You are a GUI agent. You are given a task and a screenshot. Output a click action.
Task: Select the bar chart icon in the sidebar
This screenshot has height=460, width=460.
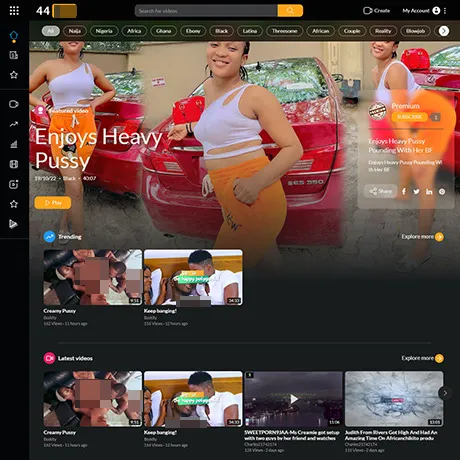tap(14, 144)
